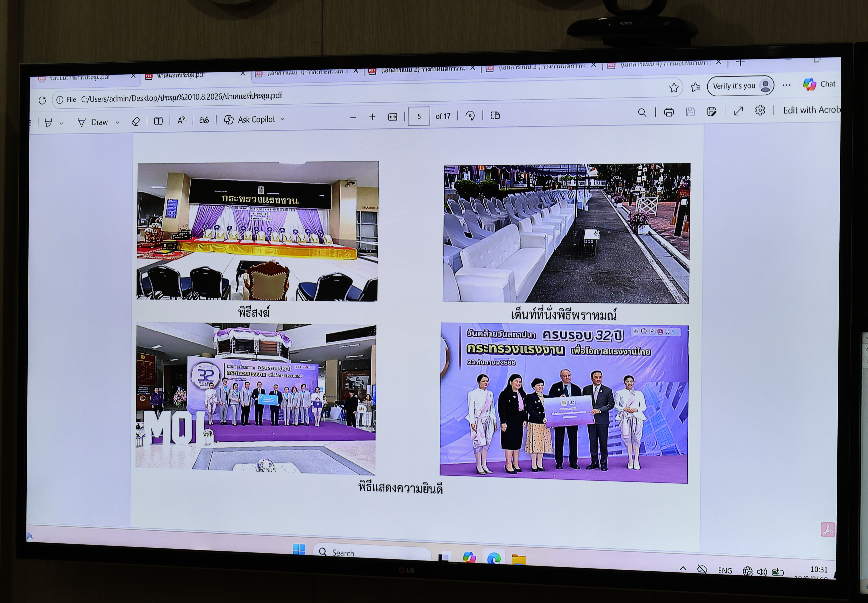Add this page to favorites
Screen dimensions: 868x603
pyautogui.click(x=674, y=88)
